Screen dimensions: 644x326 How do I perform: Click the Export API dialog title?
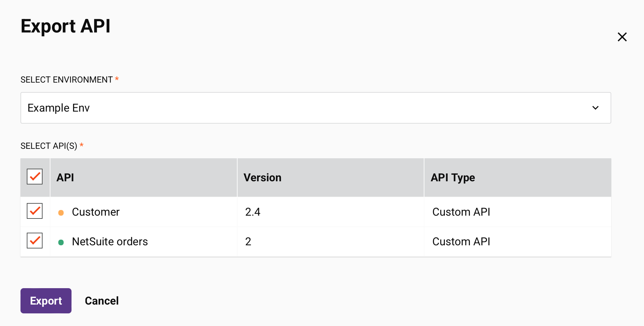tap(66, 26)
